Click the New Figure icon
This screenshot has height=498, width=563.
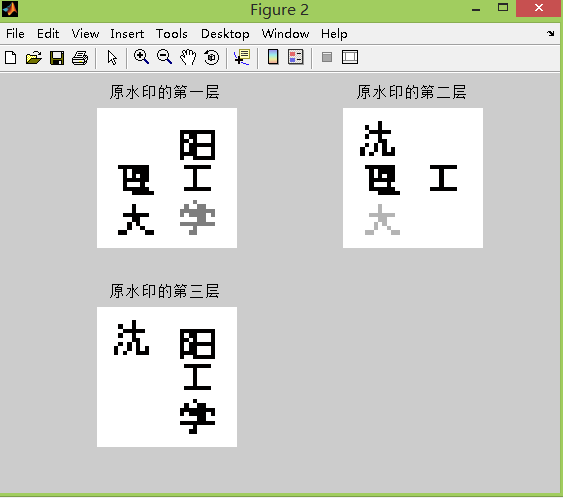(10, 57)
